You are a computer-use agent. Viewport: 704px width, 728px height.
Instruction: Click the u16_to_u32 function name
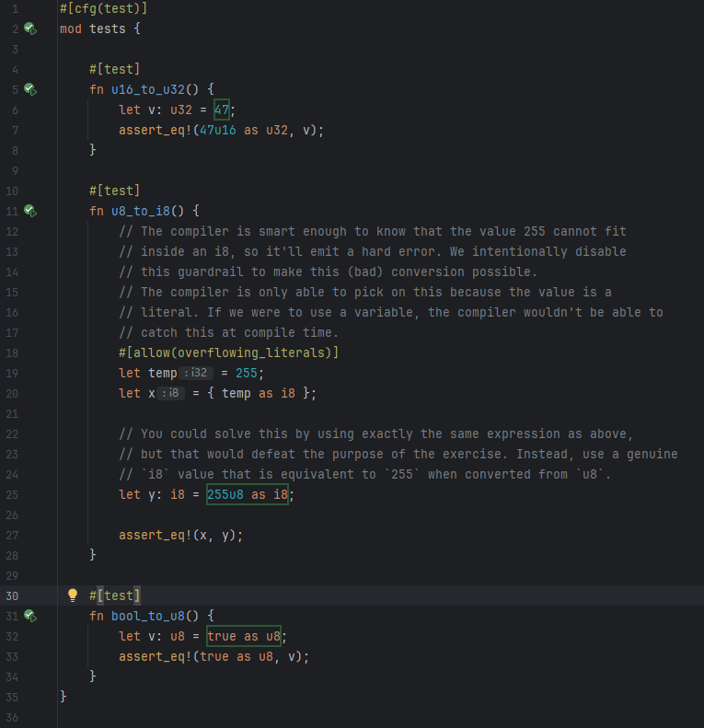pyautogui.click(x=147, y=89)
